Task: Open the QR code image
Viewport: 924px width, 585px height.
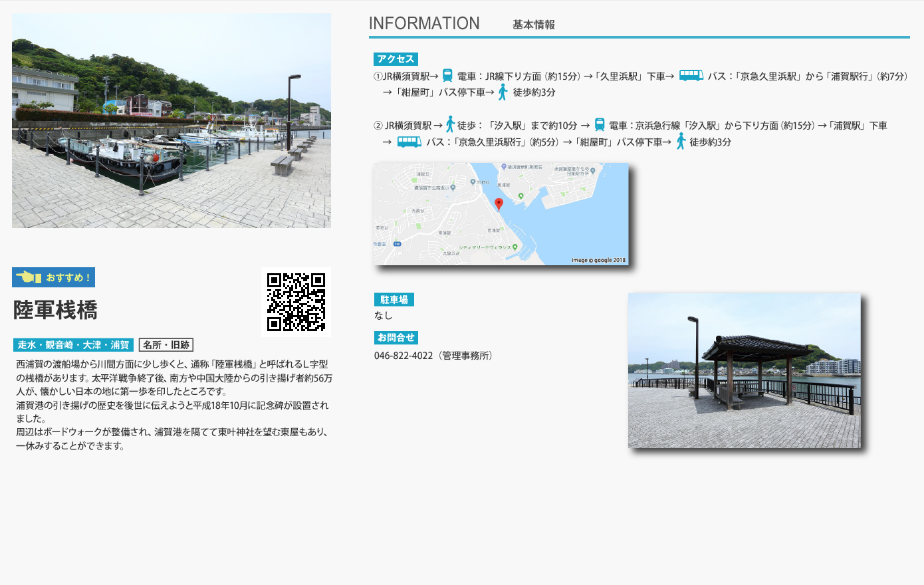Action: [x=296, y=302]
